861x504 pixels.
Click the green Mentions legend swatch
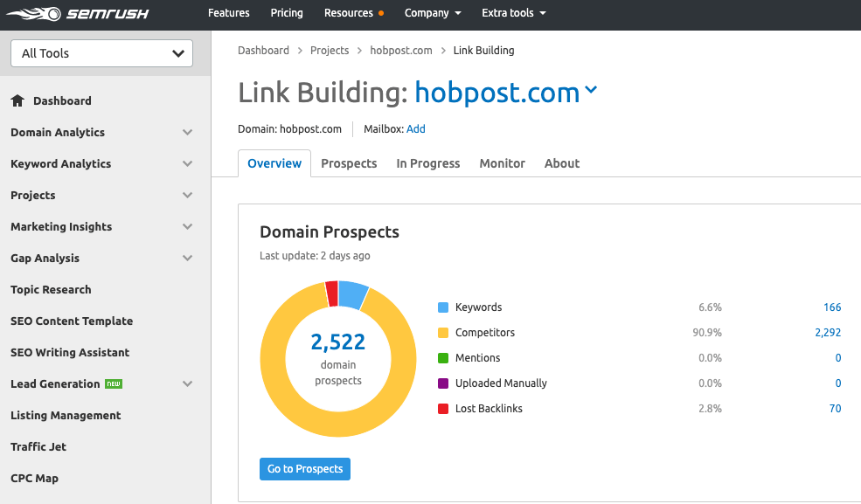pyautogui.click(x=443, y=357)
